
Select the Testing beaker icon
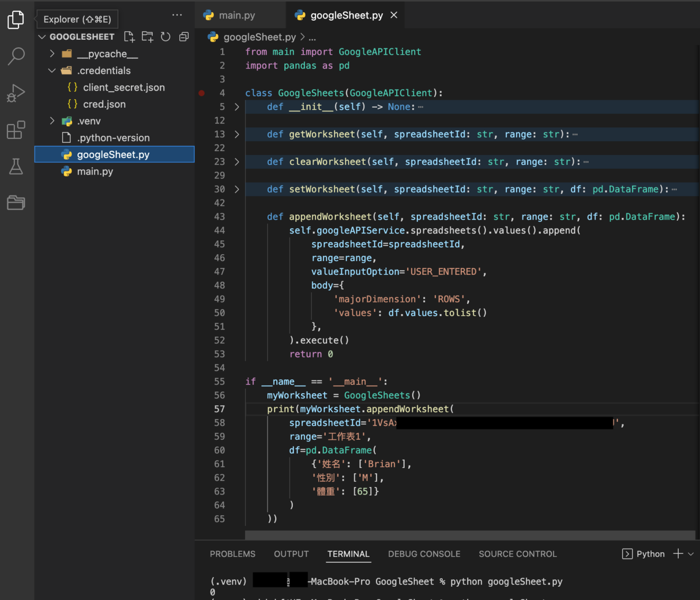coord(16,166)
